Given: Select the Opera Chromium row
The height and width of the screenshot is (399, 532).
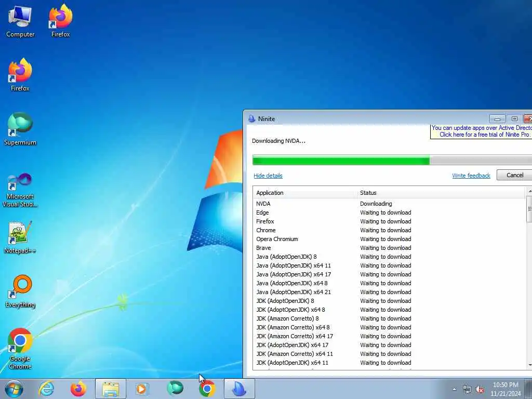Looking at the screenshot, I should point(389,239).
